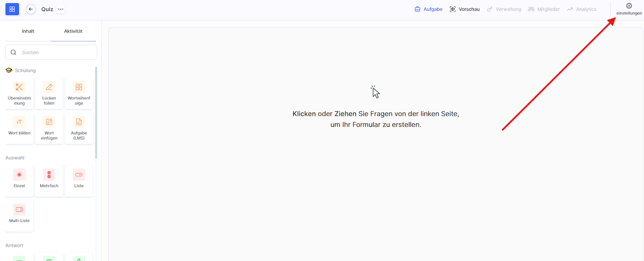Insert a Mehrfach multiple-choice question
Screen dimensions: 644x261
click(49, 175)
